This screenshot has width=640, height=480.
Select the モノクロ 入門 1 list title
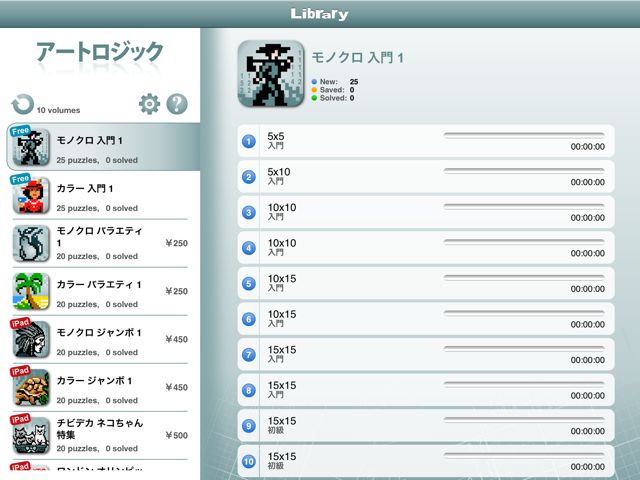(x=89, y=140)
